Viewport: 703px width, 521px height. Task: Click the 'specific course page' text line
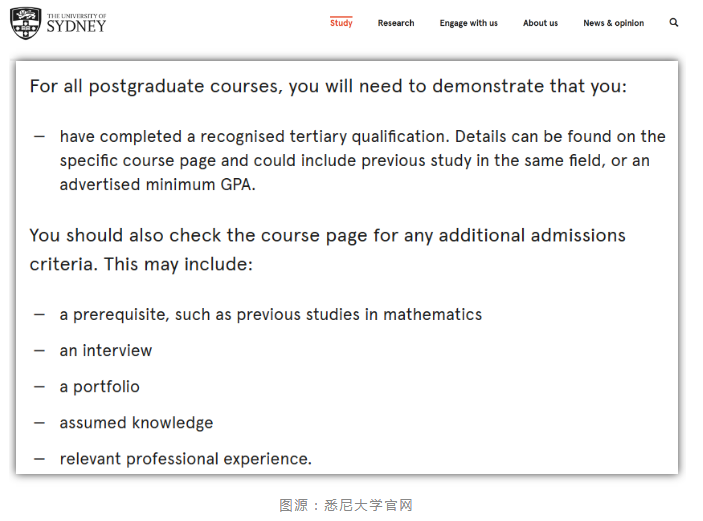point(355,161)
